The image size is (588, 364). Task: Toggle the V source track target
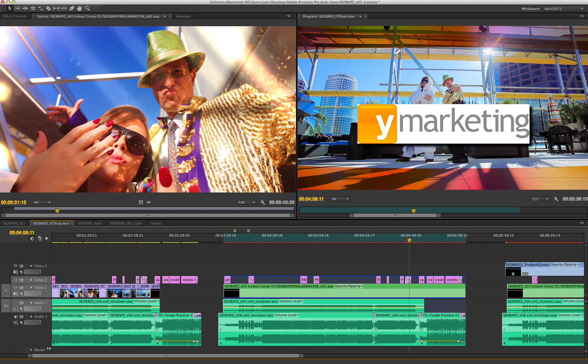6,291
